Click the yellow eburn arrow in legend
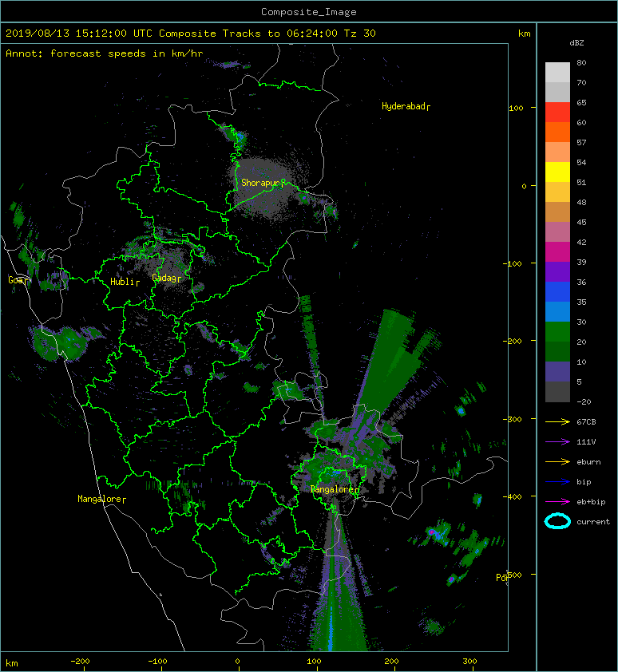The width and height of the screenshot is (618, 672). [x=557, y=461]
